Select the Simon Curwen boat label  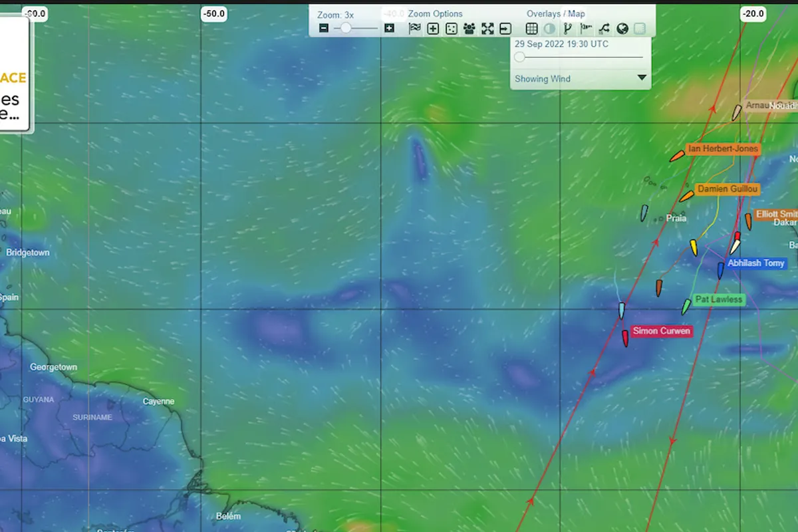tap(661, 331)
